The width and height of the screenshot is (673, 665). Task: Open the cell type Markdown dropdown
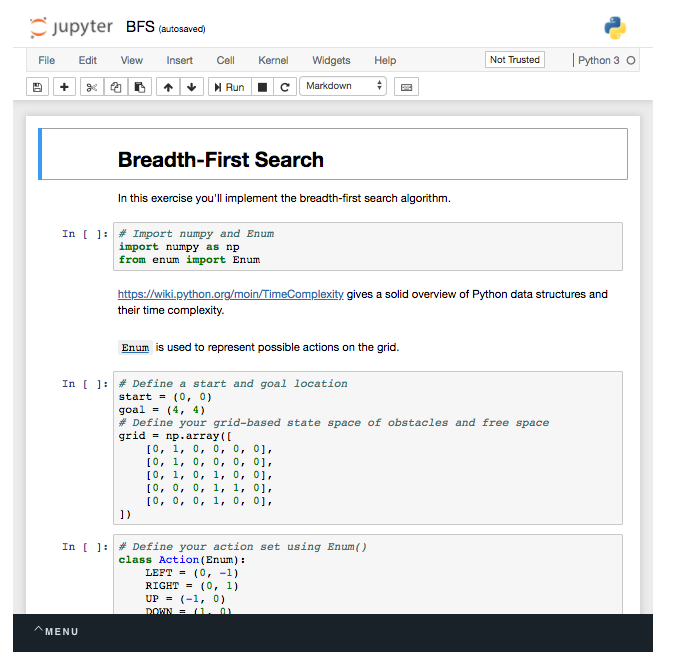pos(343,86)
